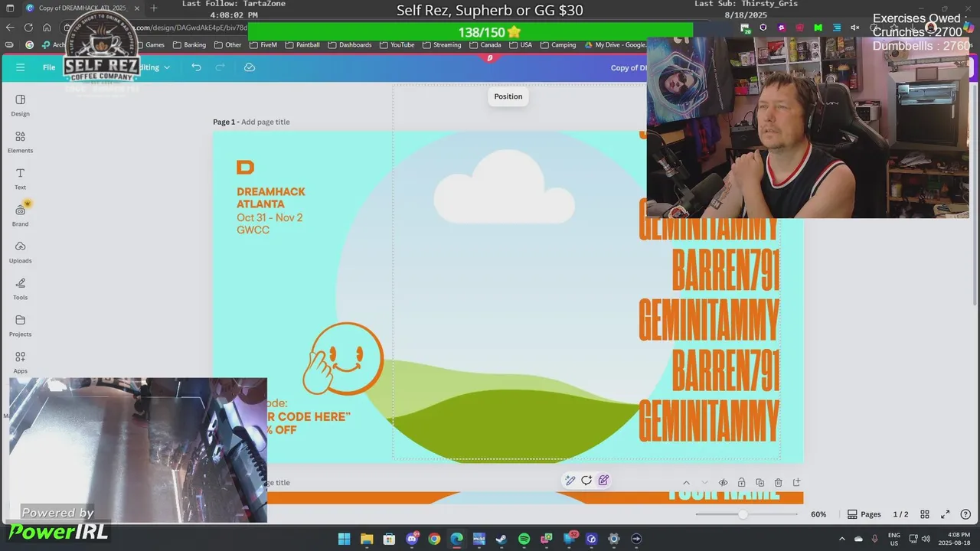980x551 pixels.
Task: Click the Position button above the canvas
Action: pyautogui.click(x=508, y=96)
